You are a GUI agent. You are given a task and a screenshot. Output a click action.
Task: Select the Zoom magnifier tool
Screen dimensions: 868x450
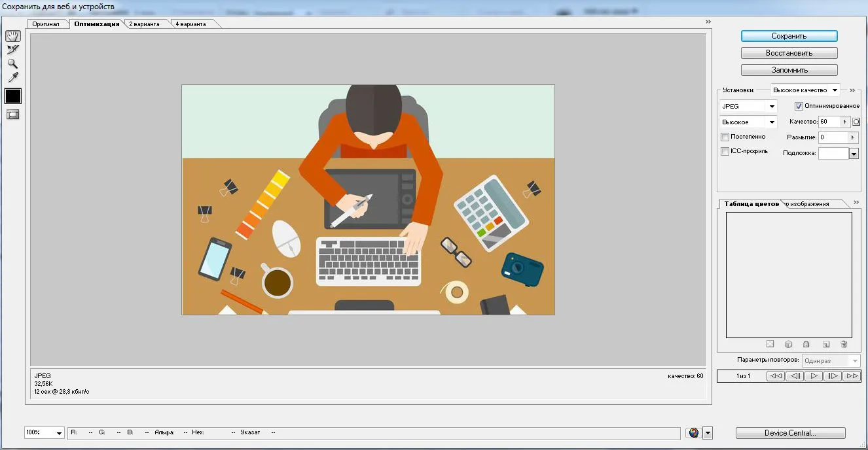coord(13,63)
